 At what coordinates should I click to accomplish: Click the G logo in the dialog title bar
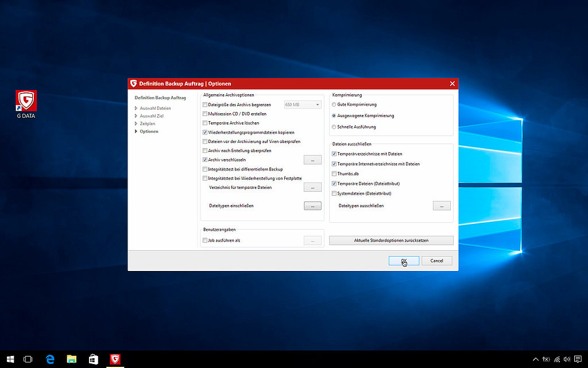[x=133, y=83]
